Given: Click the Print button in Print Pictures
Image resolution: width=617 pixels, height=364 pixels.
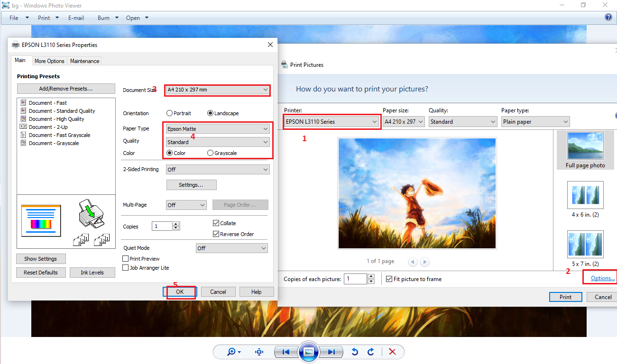Looking at the screenshot, I should click(565, 297).
